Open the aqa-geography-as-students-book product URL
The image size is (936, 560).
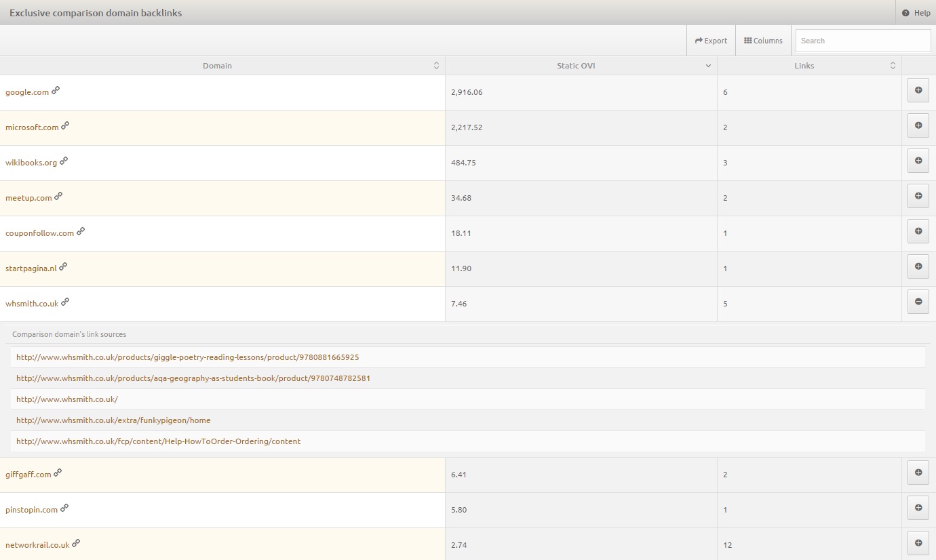point(193,378)
